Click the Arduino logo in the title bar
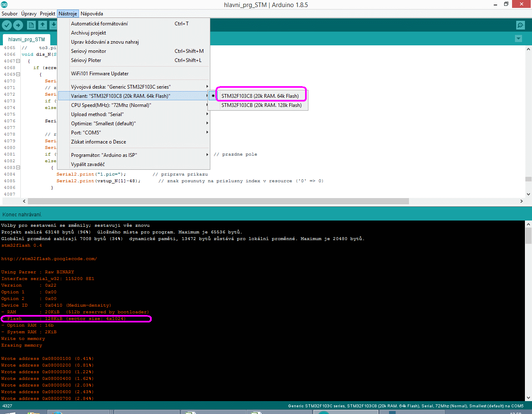 (4, 5)
